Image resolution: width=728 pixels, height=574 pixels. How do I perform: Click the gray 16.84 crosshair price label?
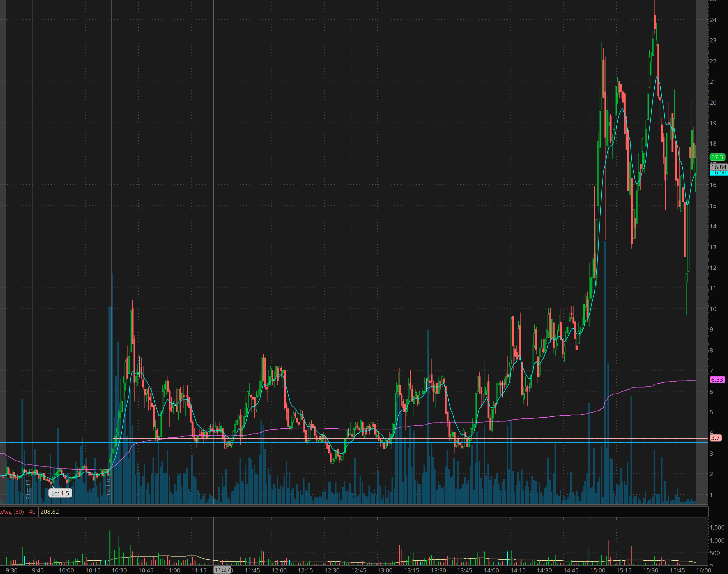[x=718, y=167]
